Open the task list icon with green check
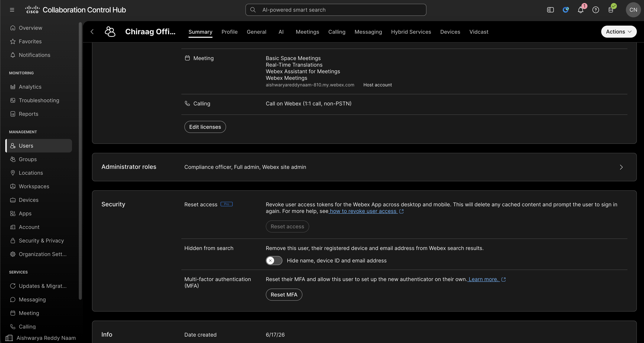The image size is (644, 343). pyautogui.click(x=611, y=10)
